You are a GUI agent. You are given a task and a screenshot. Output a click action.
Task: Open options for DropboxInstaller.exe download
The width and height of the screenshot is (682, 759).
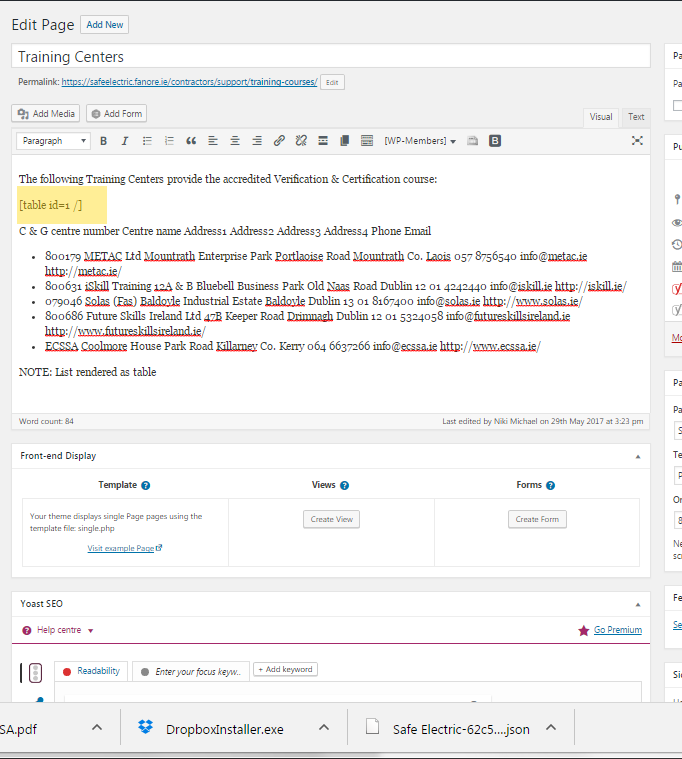pos(324,728)
